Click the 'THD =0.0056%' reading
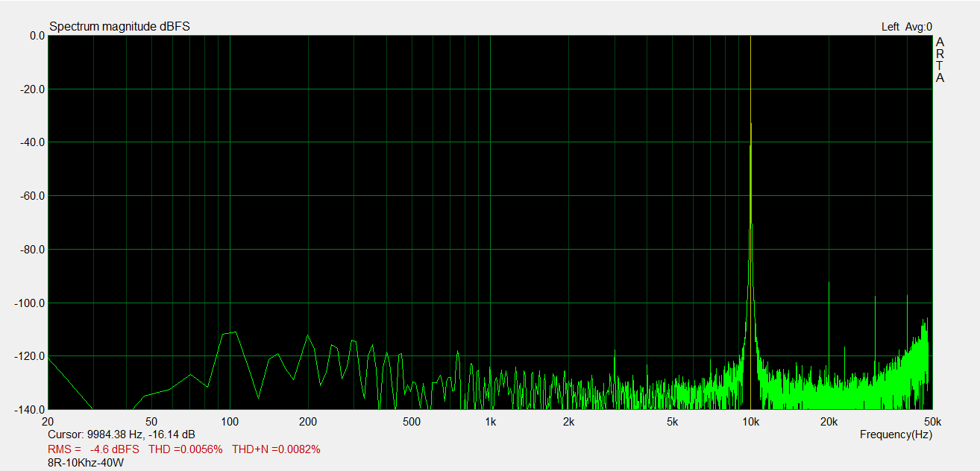This screenshot has height=471, width=980. tap(186, 449)
